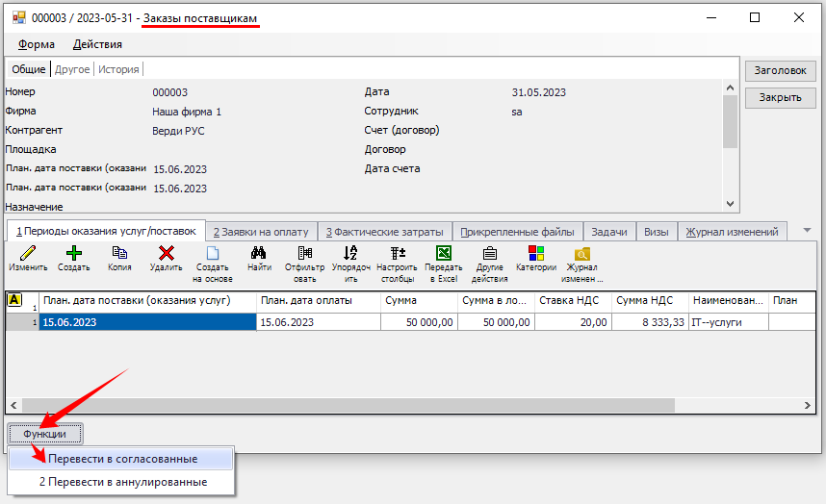Image resolution: width=826 pixels, height=504 pixels.
Task: Click the Найти binoculars icon
Action: click(259, 254)
